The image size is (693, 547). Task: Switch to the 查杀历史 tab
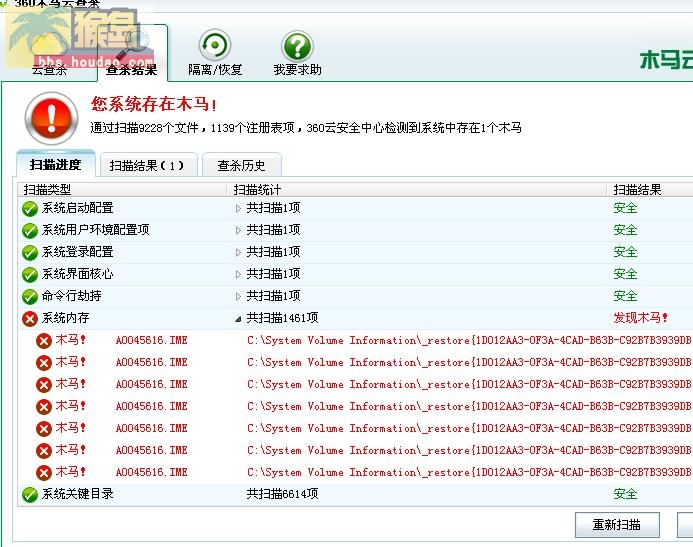[241, 165]
